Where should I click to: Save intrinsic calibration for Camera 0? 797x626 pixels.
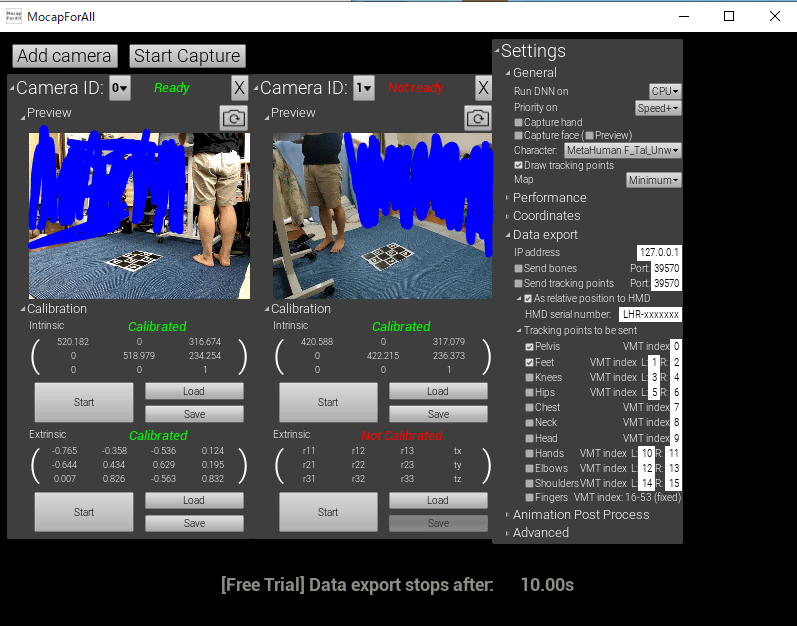click(194, 414)
